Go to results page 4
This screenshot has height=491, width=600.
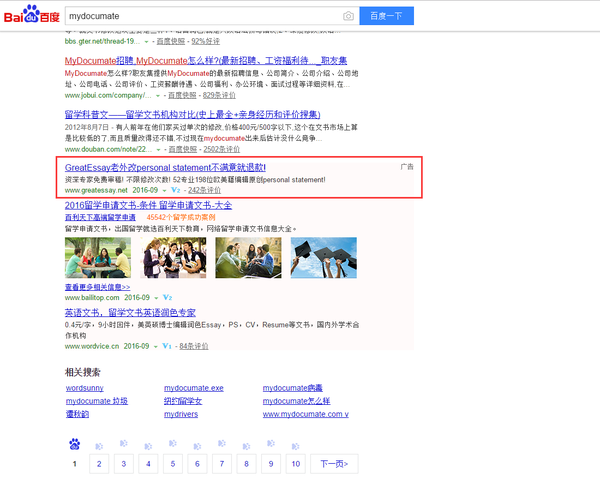(x=148, y=464)
